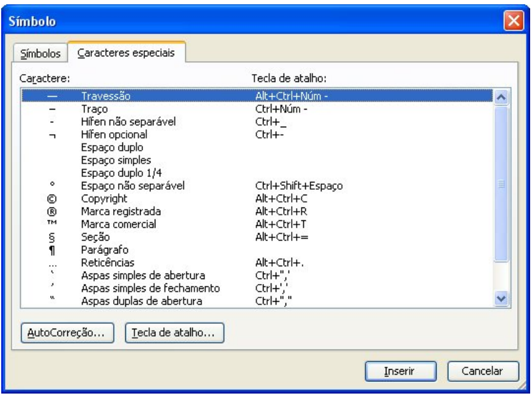The width and height of the screenshot is (532, 396).
Task: Click the list's vertical scrollbar thumb
Action: (x=501, y=184)
